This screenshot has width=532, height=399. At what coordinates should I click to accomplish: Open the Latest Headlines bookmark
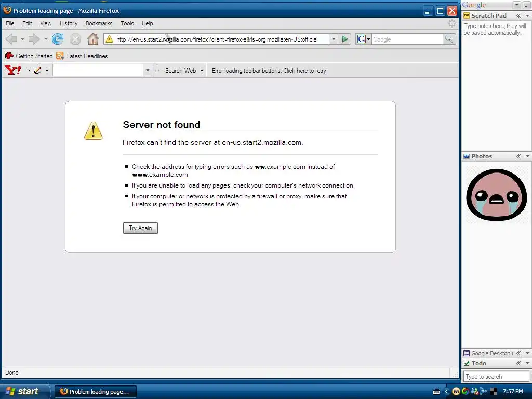83,56
